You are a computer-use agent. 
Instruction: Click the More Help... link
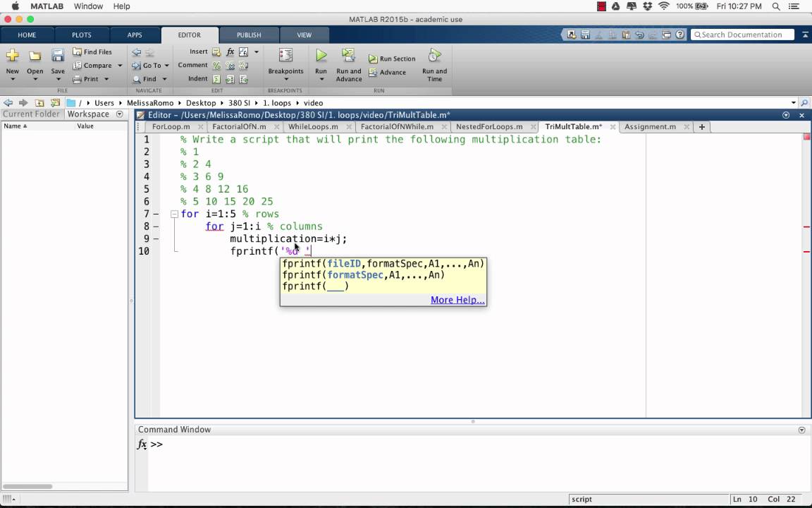pos(457,300)
